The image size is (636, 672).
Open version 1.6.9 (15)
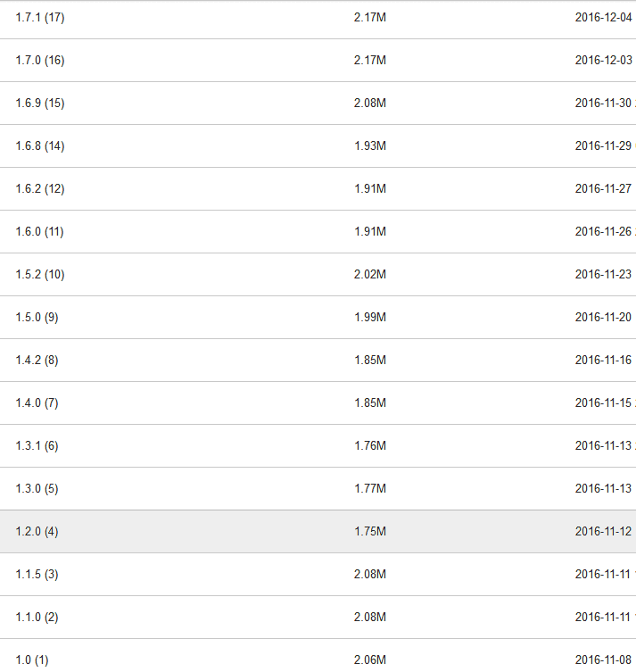40,104
